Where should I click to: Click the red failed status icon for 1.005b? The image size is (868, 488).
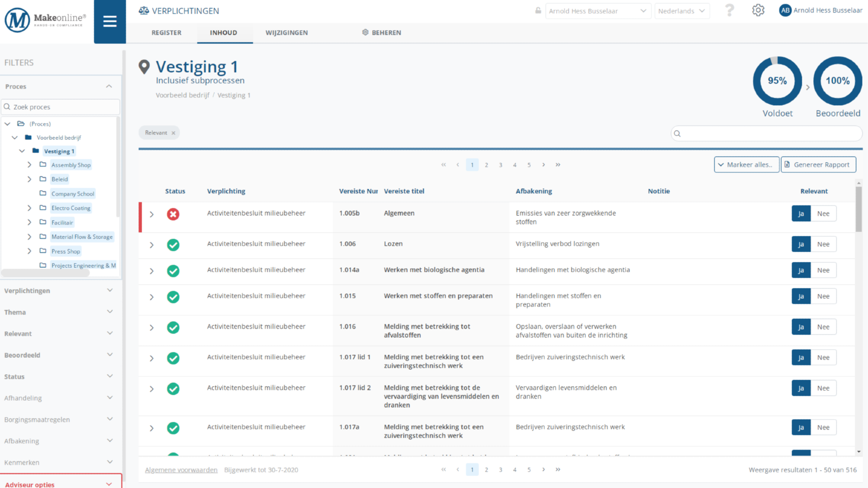coord(173,214)
